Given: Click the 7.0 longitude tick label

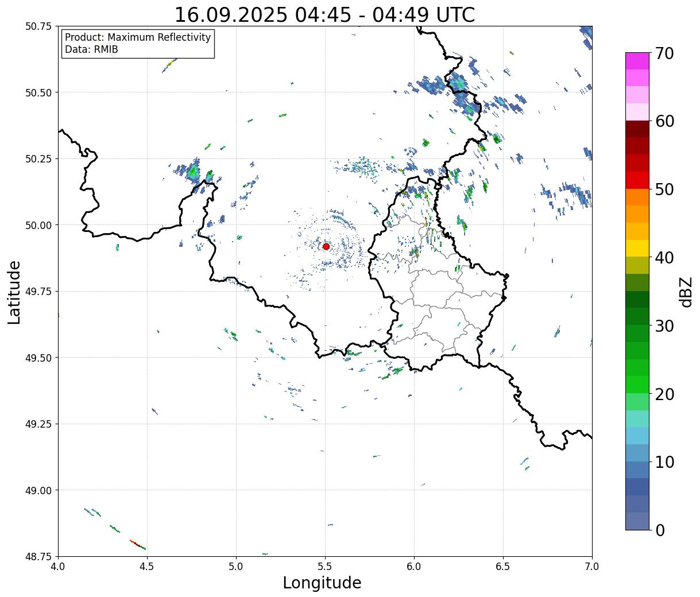Looking at the screenshot, I should (x=592, y=567).
